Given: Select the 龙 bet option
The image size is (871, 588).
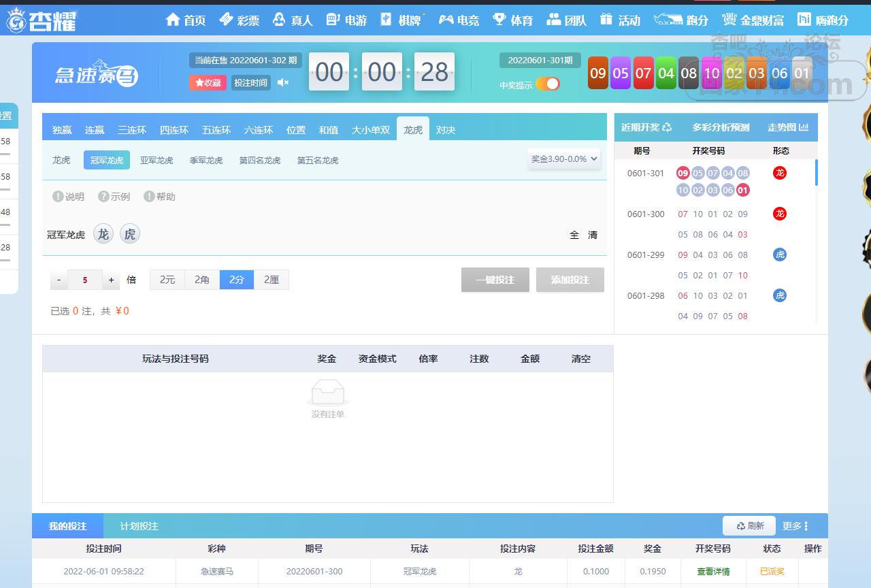Looking at the screenshot, I should pyautogui.click(x=103, y=234).
